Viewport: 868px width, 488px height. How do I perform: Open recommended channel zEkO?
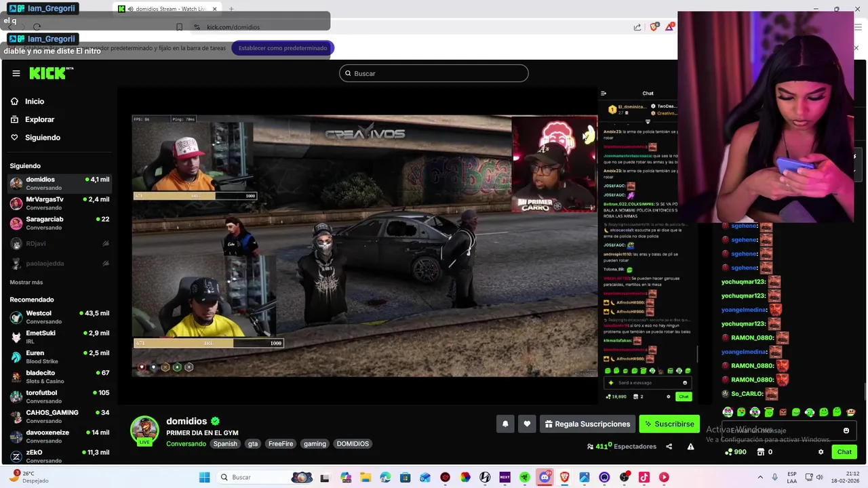pos(60,456)
